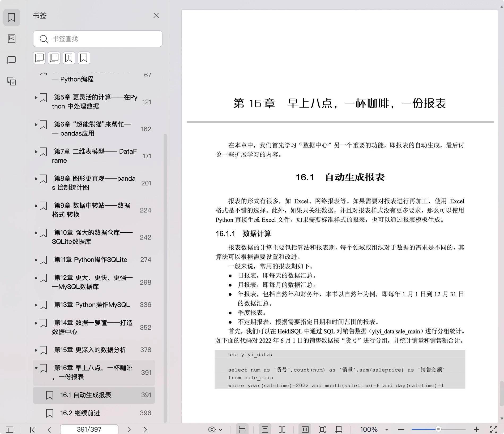Expand the 第6章 bookmark
504x434 pixels.
click(x=36, y=125)
